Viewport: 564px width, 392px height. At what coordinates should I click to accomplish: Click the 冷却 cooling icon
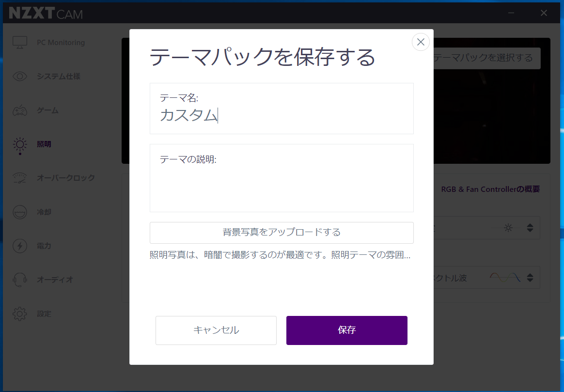pyautogui.click(x=20, y=212)
